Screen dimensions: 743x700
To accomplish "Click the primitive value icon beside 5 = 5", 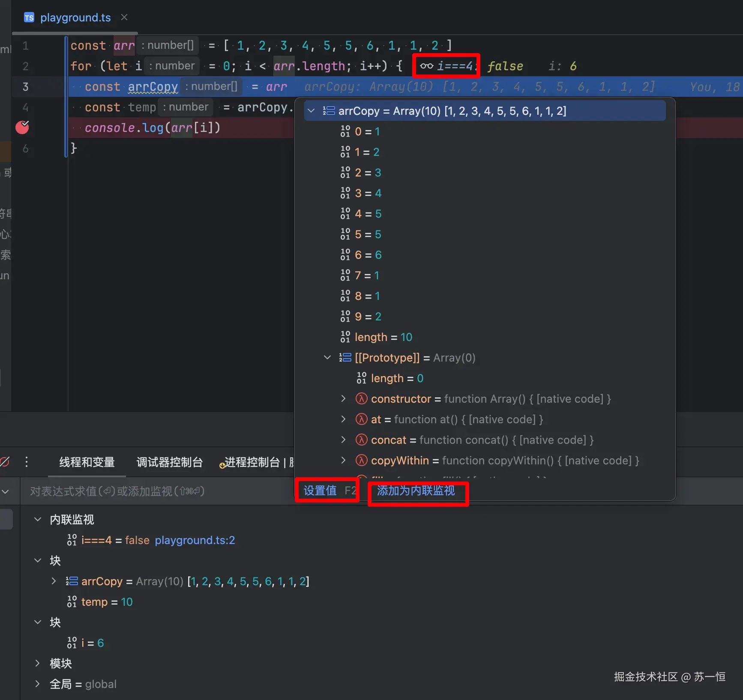I will pos(345,234).
